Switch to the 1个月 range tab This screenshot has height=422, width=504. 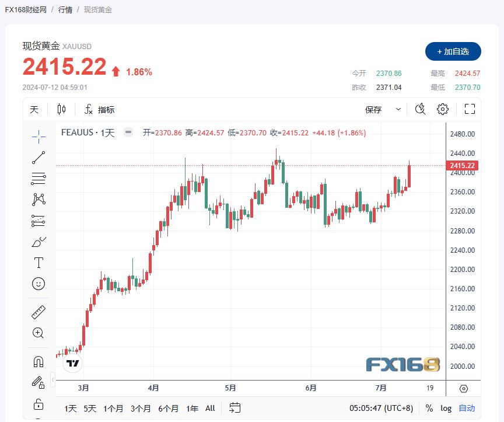tap(114, 409)
